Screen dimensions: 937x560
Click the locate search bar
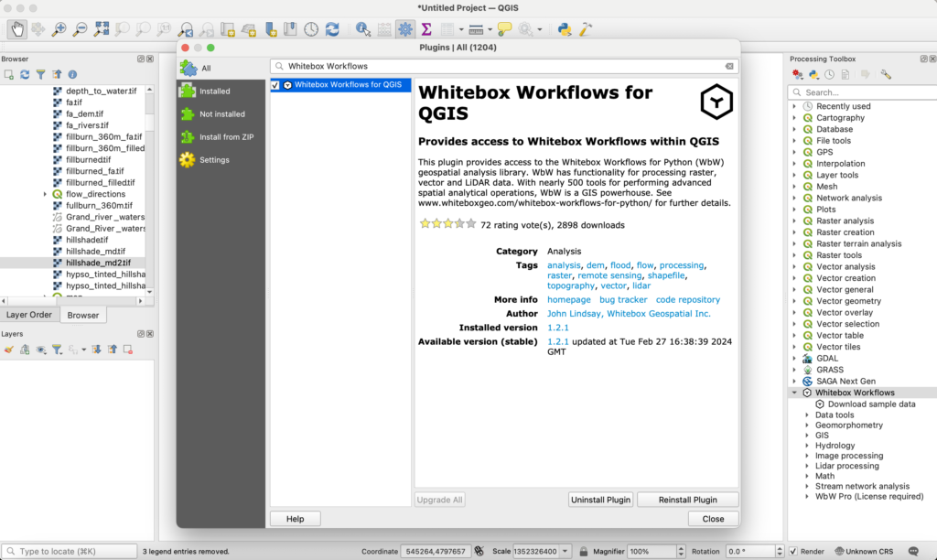69,551
